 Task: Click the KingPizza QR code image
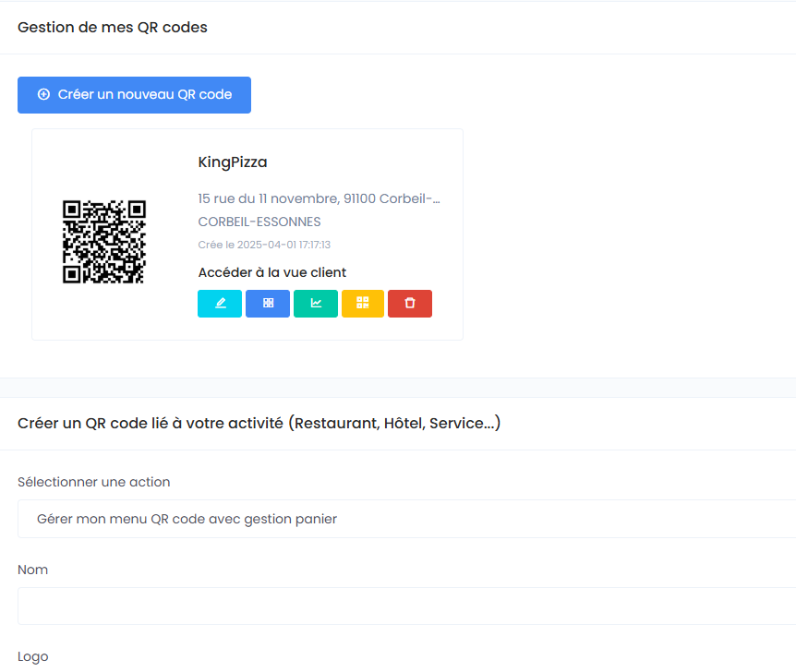(104, 242)
